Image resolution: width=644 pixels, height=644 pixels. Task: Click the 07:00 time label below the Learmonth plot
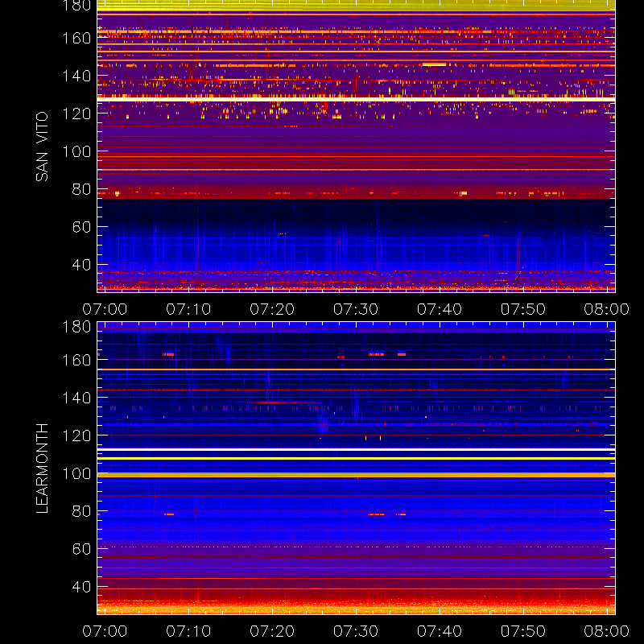click(105, 631)
